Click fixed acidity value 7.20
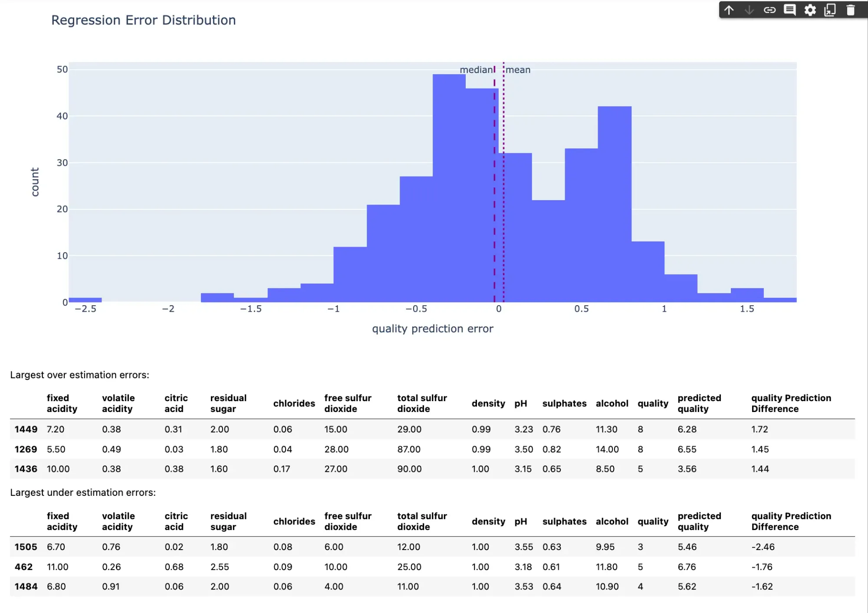The width and height of the screenshot is (868, 613). click(56, 429)
